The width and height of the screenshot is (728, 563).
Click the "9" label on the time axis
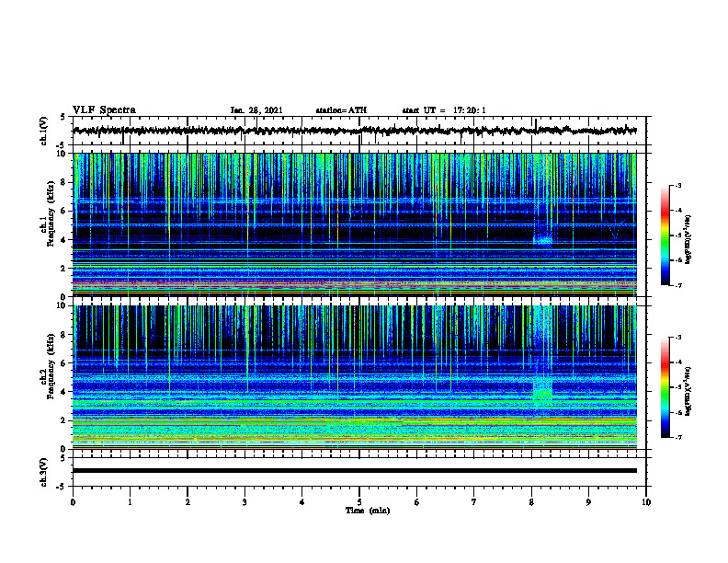(x=588, y=502)
